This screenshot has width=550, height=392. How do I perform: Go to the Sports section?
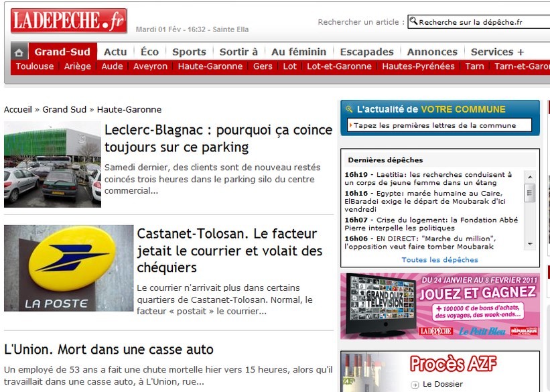click(x=189, y=52)
